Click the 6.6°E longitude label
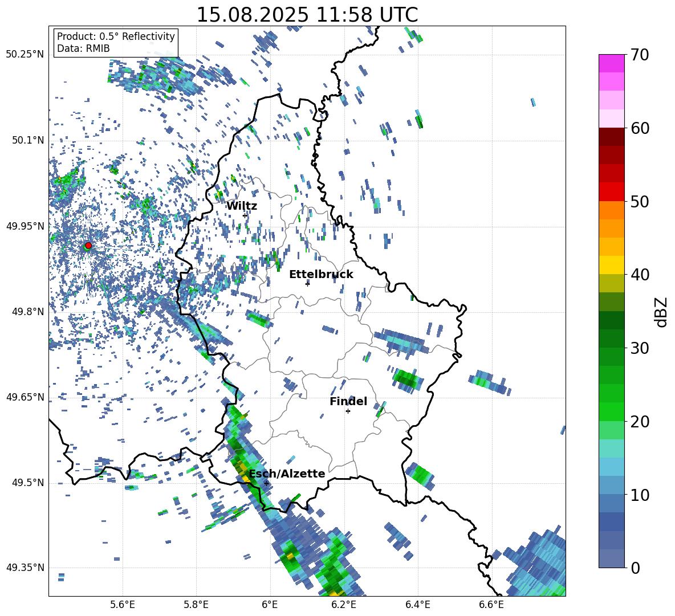 point(491,605)
